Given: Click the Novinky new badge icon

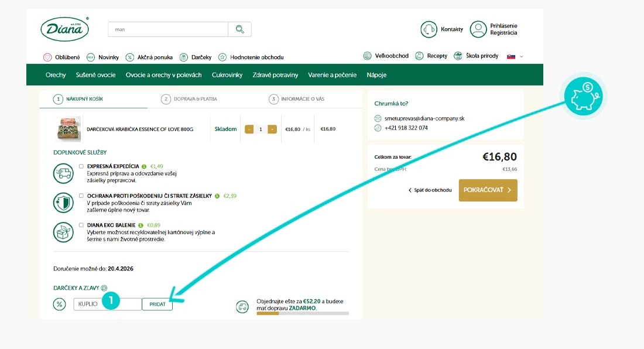Looking at the screenshot, I should pos(91,57).
